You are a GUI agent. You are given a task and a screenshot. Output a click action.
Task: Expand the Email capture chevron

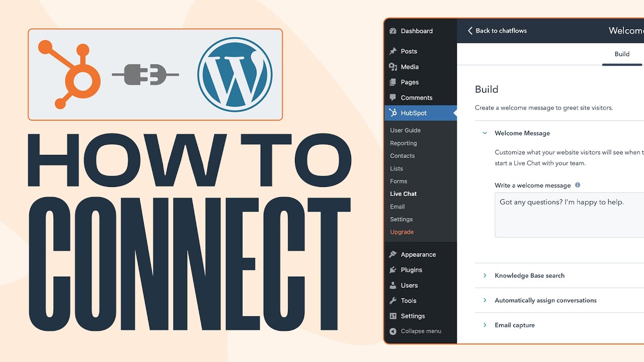tap(485, 325)
